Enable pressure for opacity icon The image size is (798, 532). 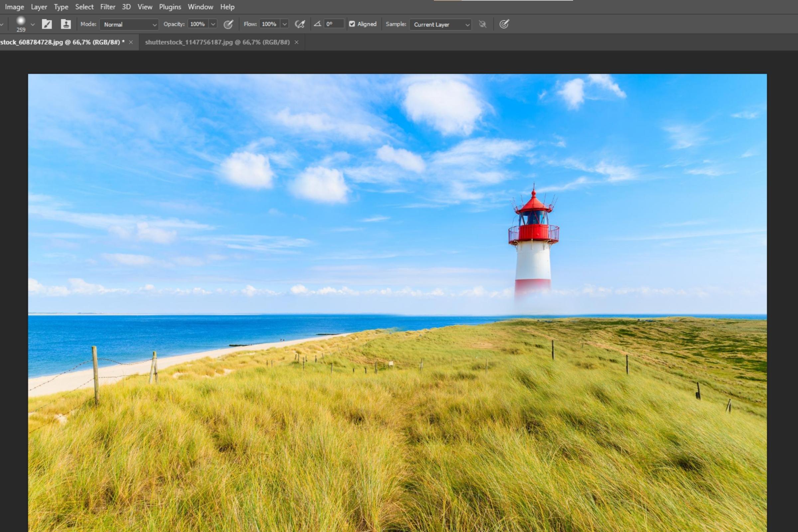pyautogui.click(x=228, y=24)
